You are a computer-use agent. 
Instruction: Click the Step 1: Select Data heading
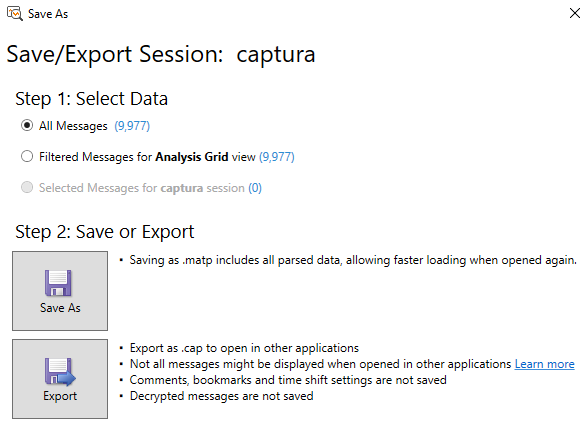pyautogui.click(x=92, y=99)
